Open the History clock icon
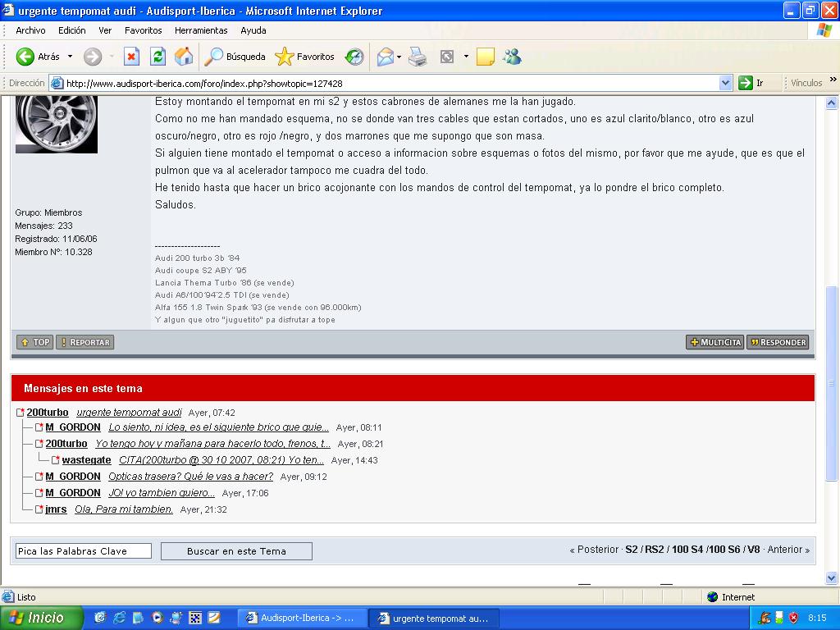Image resolution: width=840 pixels, height=630 pixels. (x=354, y=57)
